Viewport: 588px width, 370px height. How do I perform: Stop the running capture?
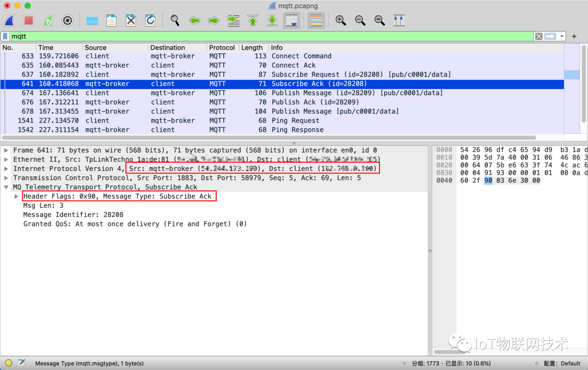click(x=28, y=21)
